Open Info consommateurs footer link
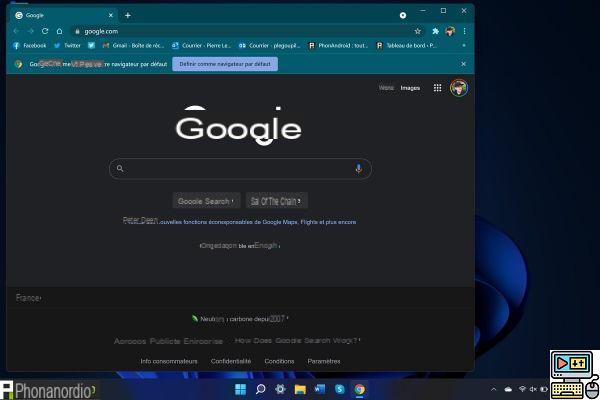The height and width of the screenshot is (400, 600). [169, 361]
